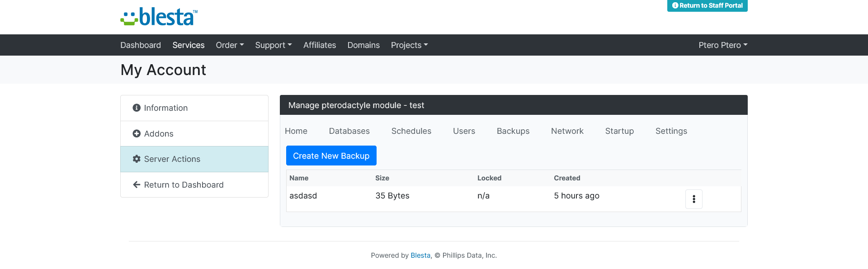Click the info icon on Return to Staff Portal
The width and height of the screenshot is (868, 269).
[x=675, y=5]
